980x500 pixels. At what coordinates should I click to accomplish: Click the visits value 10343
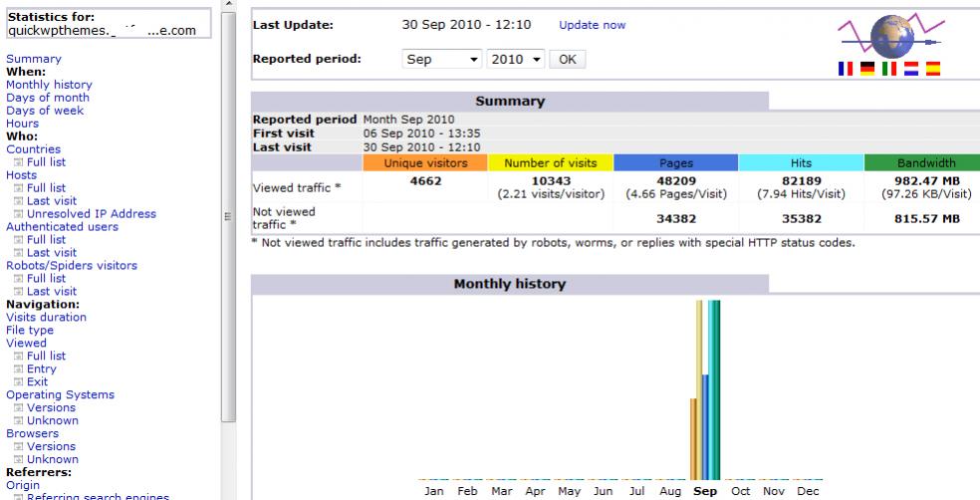click(551, 181)
